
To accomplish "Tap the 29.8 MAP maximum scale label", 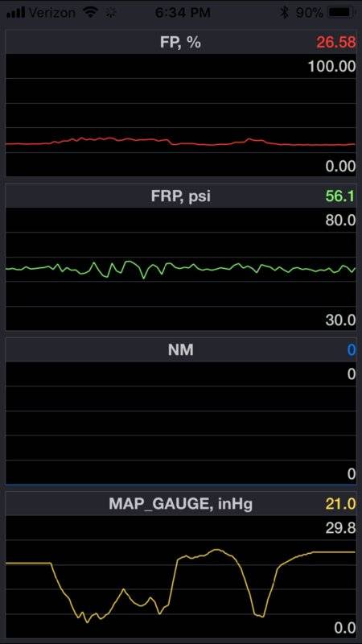I will pos(340,528).
